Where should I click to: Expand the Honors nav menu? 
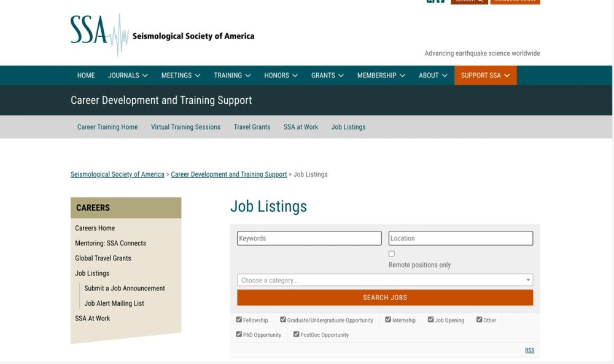pyautogui.click(x=281, y=75)
